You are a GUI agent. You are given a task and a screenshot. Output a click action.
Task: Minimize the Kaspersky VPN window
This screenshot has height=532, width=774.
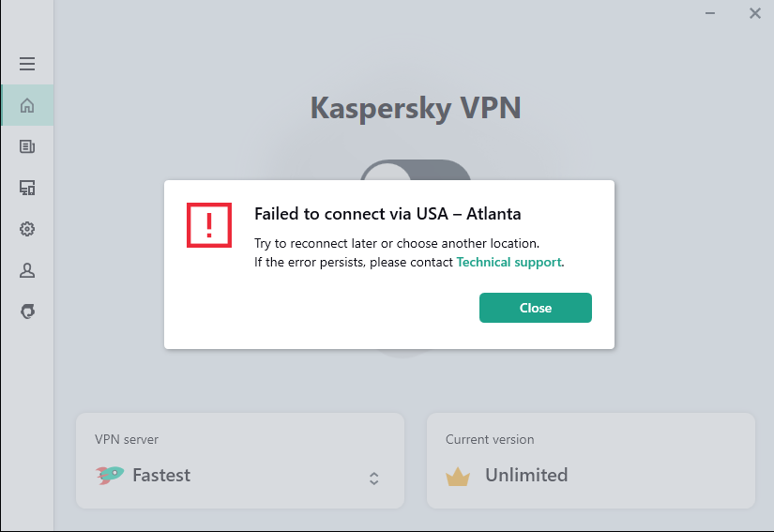(x=714, y=13)
